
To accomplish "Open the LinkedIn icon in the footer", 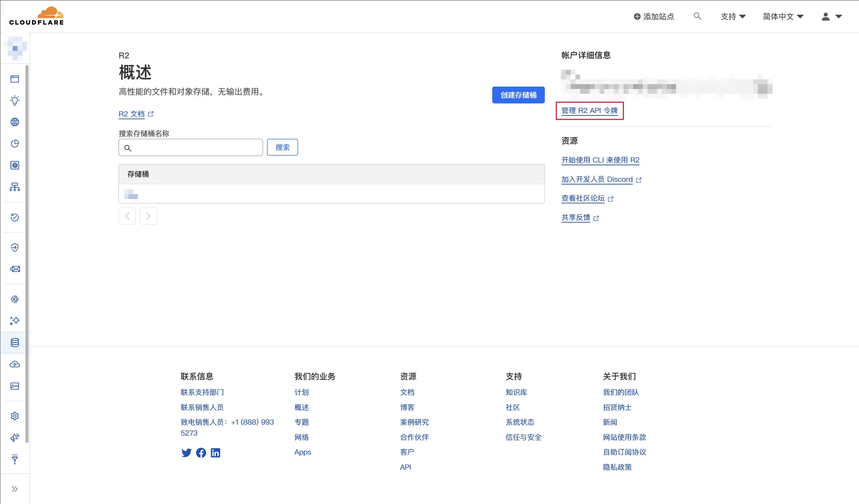I will (x=216, y=453).
